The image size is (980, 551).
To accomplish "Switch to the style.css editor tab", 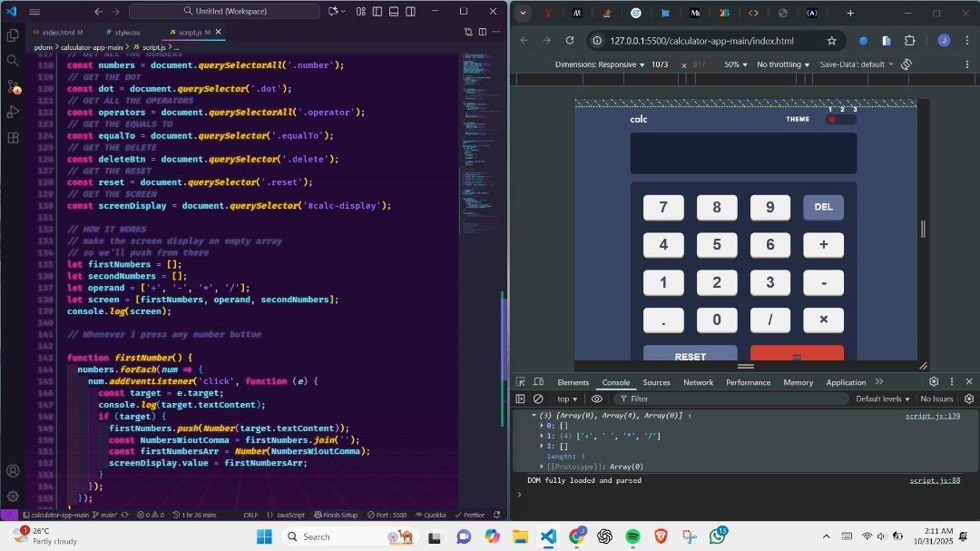I will coord(127,32).
